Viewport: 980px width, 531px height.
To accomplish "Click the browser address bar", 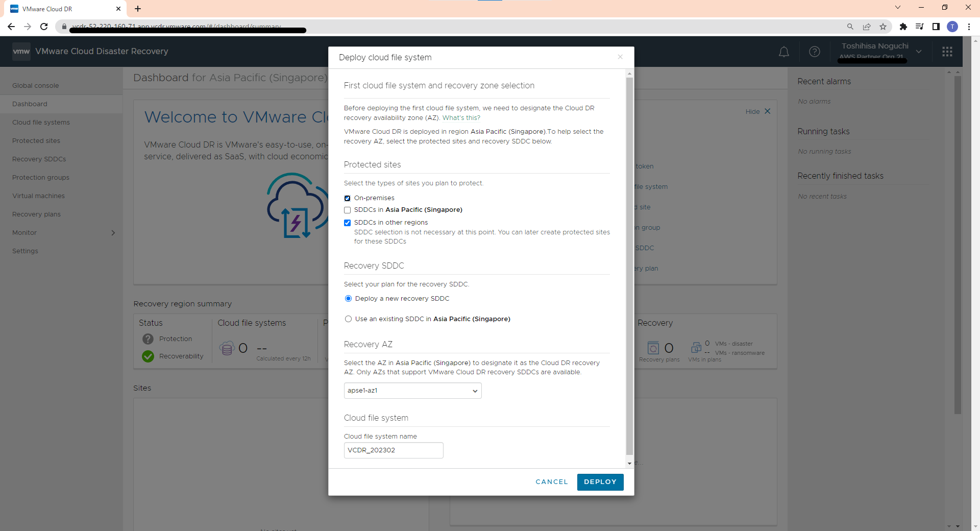I will (x=449, y=27).
